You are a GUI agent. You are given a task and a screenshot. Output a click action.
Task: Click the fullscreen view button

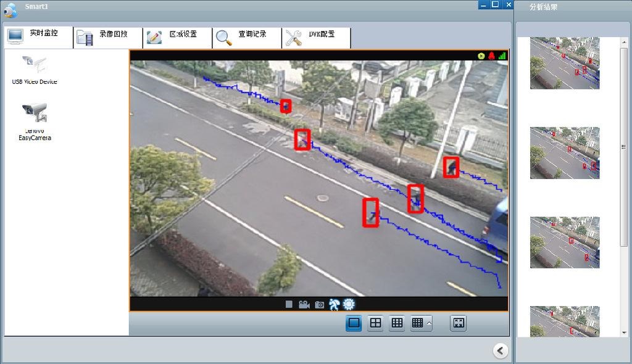458,323
